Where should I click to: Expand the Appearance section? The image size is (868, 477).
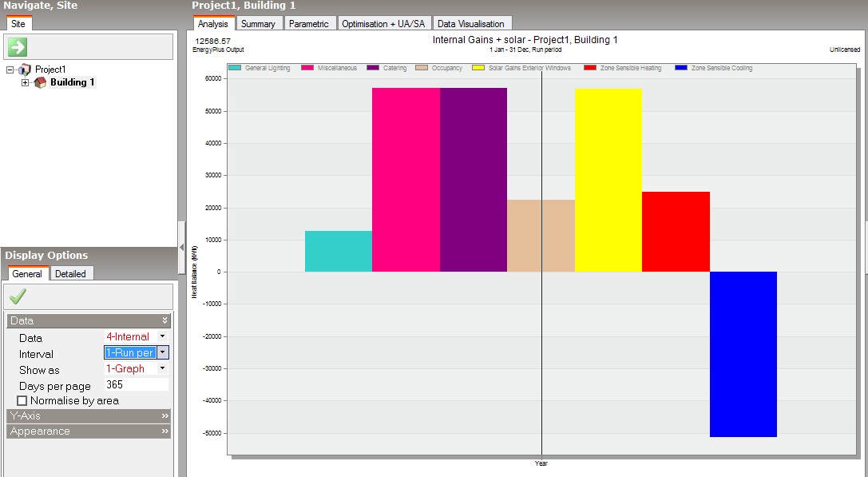(89, 431)
